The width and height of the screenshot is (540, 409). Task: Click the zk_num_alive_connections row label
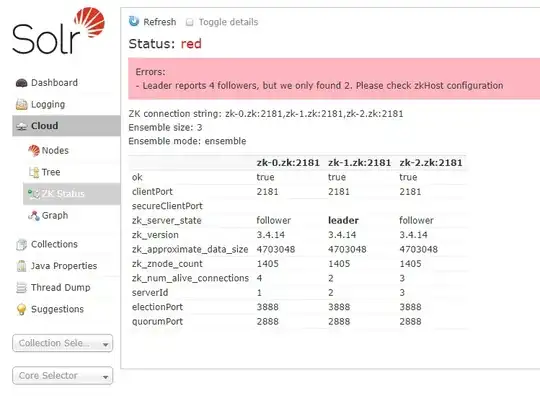coord(190,278)
